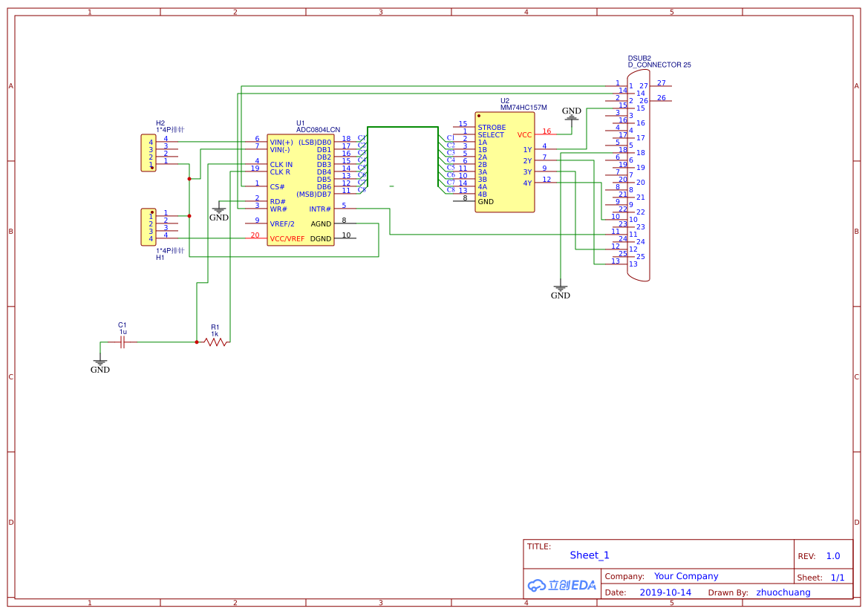Click the STROBE pin on U2
868x614 pixels.
(492, 128)
